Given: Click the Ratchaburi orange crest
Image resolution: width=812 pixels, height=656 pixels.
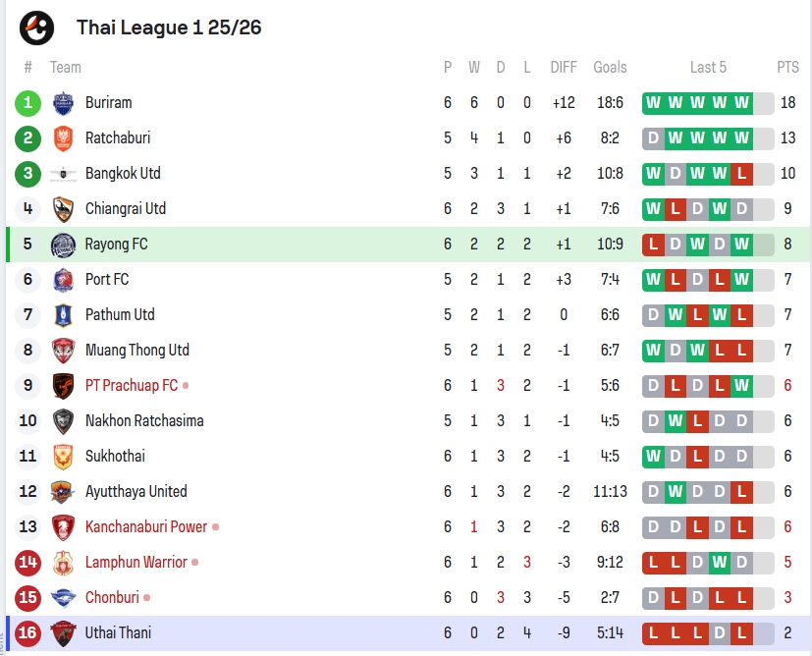Looking at the screenshot, I should (63, 138).
